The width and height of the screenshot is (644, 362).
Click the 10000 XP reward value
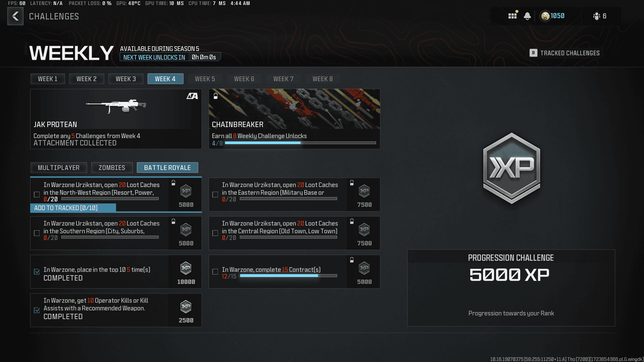(186, 282)
